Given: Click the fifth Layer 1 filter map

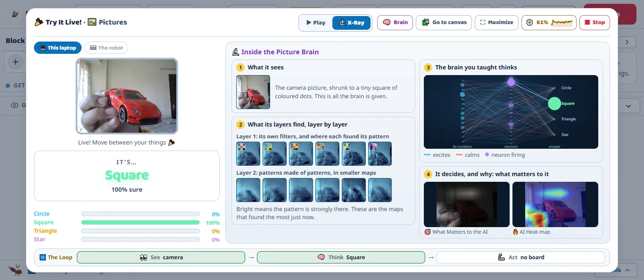Looking at the screenshot, I should 354,153.
